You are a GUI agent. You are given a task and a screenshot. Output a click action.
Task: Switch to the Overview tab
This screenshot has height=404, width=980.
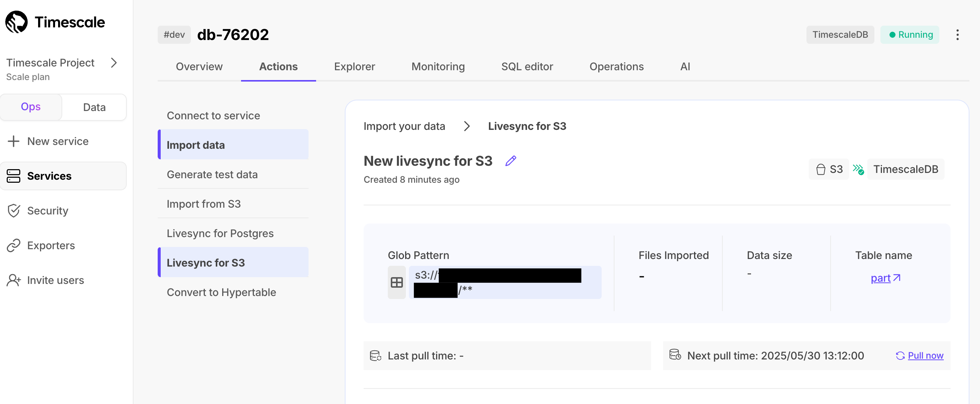tap(199, 66)
